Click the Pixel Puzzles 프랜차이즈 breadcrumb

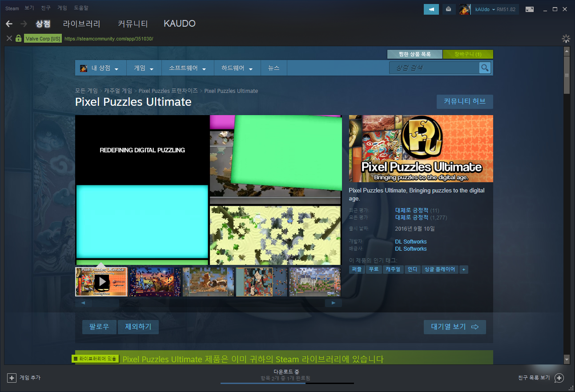coord(168,91)
